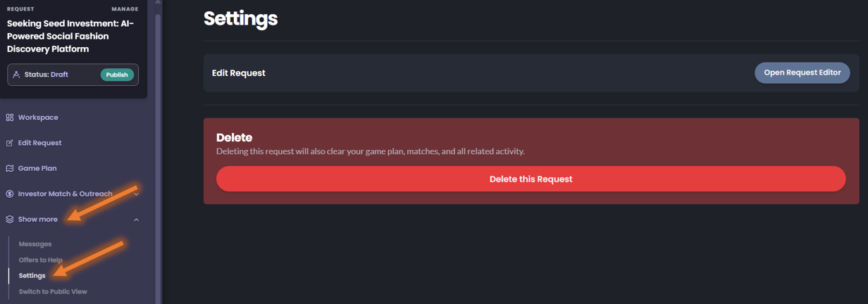Select the Game Plan menu item
Image resolution: width=868 pixels, height=304 pixels.
[x=37, y=168]
